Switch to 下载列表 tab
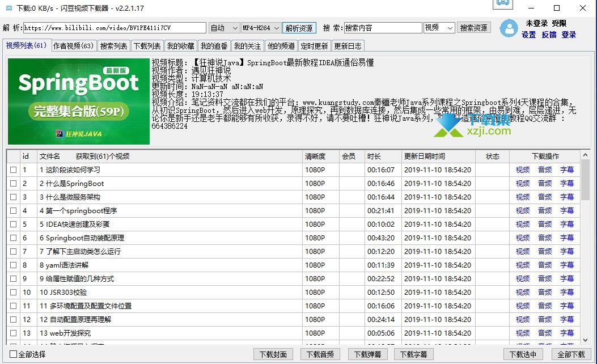This screenshot has height=364, width=597. (147, 46)
